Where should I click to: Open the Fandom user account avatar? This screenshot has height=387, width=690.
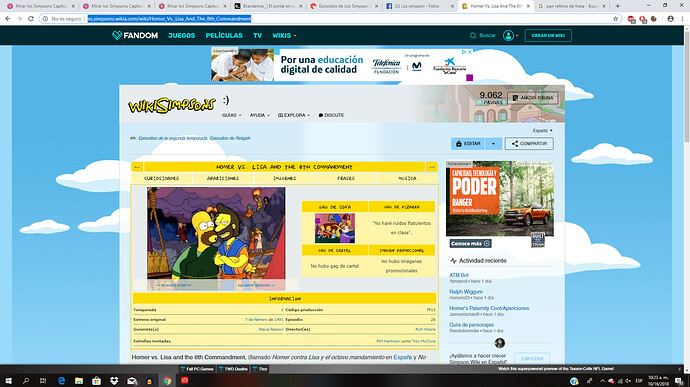[508, 35]
